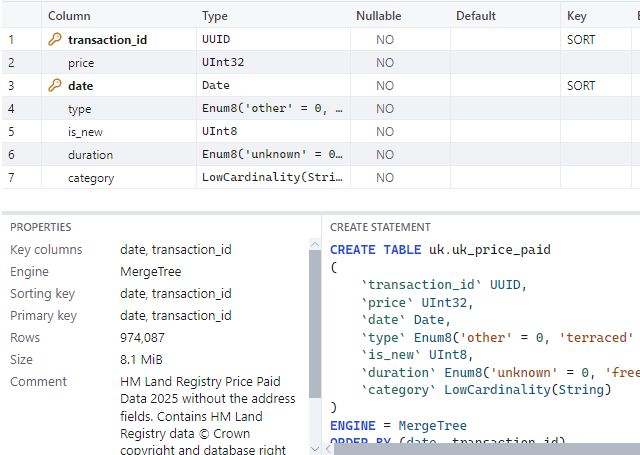Image resolution: width=640 pixels, height=455 pixels.
Task: Click the Type column header
Action: pos(215,16)
